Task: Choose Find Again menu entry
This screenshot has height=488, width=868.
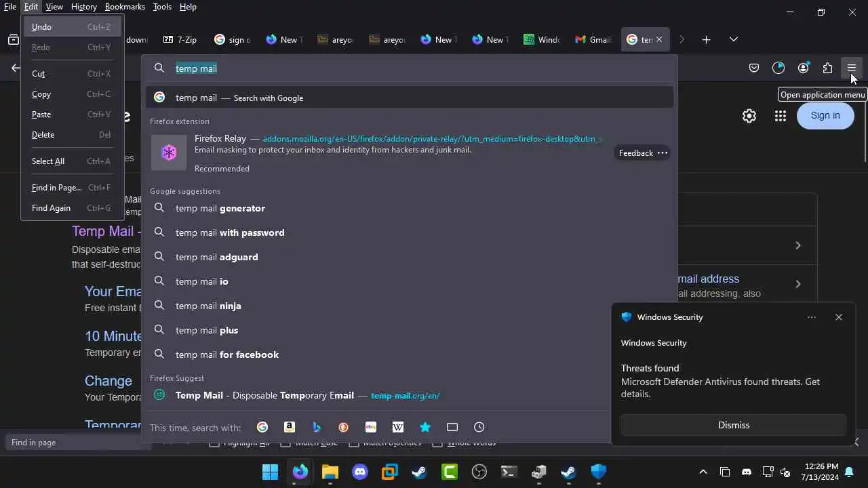Action: (x=72, y=208)
